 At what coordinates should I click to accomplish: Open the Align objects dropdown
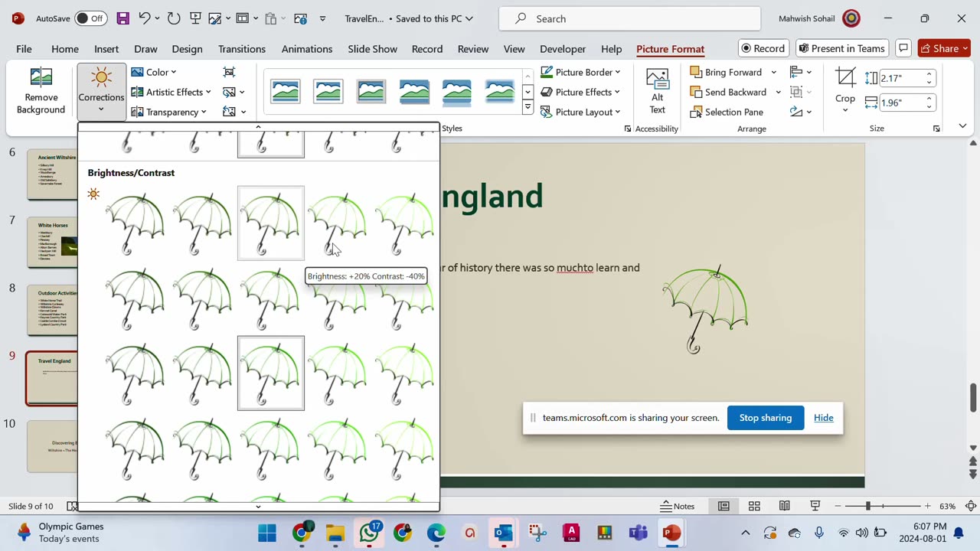(x=801, y=72)
